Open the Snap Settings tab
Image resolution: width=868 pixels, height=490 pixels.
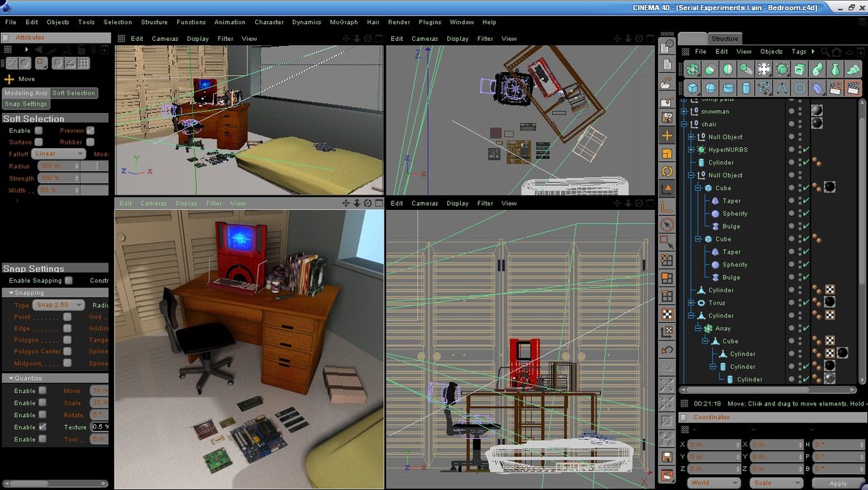[x=26, y=104]
